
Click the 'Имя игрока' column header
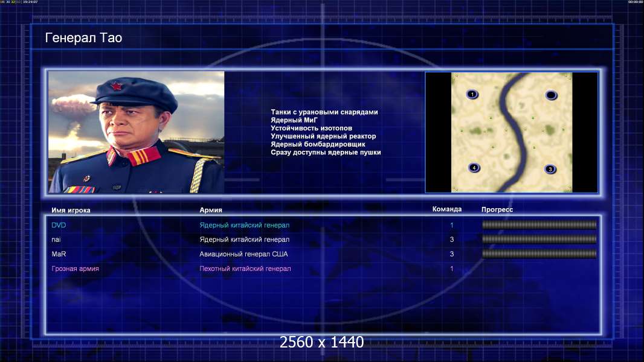pyautogui.click(x=71, y=211)
